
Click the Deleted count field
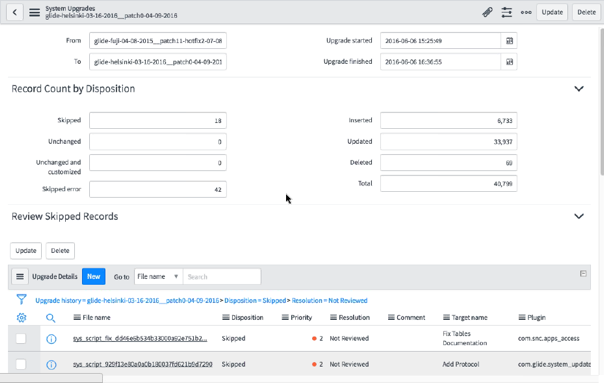point(449,163)
